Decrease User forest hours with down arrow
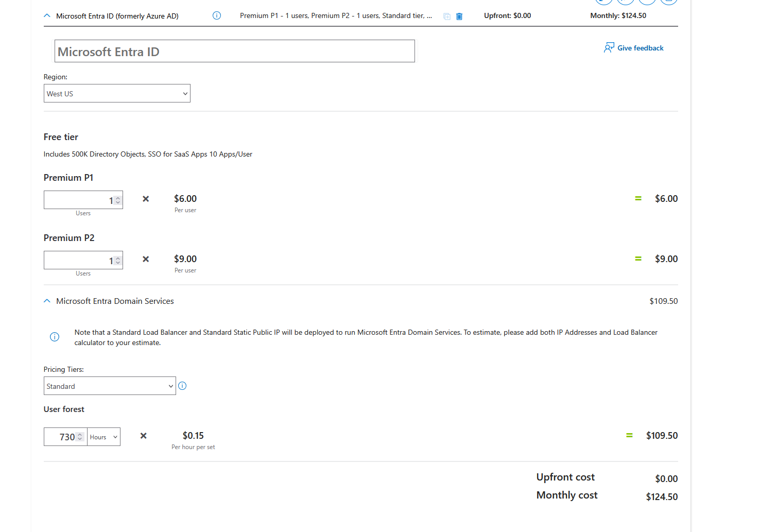 pyautogui.click(x=80, y=439)
